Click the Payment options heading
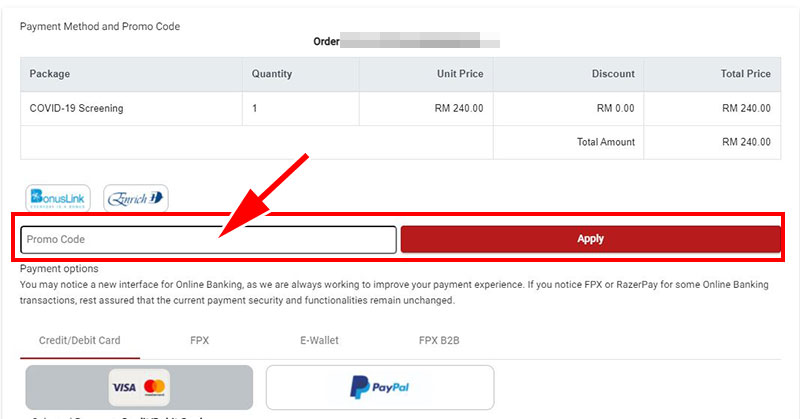Screen dimensions: 800x419 point(59,268)
